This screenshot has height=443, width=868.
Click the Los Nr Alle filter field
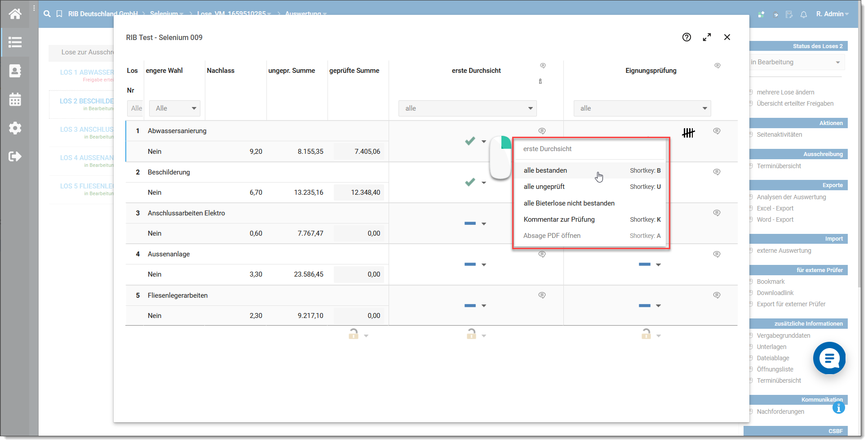(x=136, y=108)
